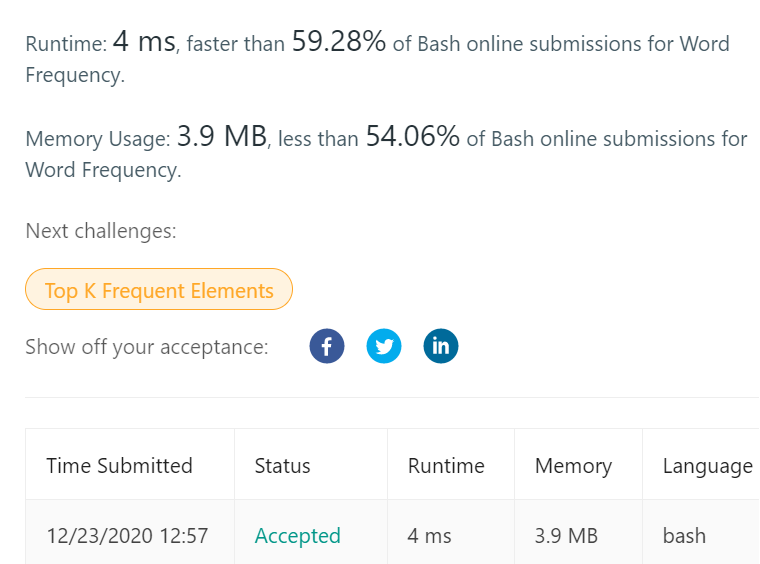Select the 12/23/2020 12:57 submission timestamp
Screen dimensions: 760x564
tap(127, 536)
